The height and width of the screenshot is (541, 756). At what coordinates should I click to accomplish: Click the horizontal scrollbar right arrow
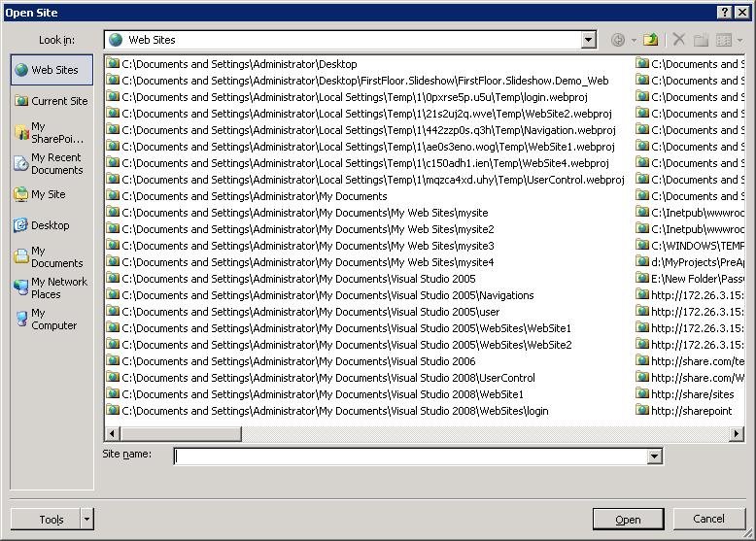(x=737, y=433)
